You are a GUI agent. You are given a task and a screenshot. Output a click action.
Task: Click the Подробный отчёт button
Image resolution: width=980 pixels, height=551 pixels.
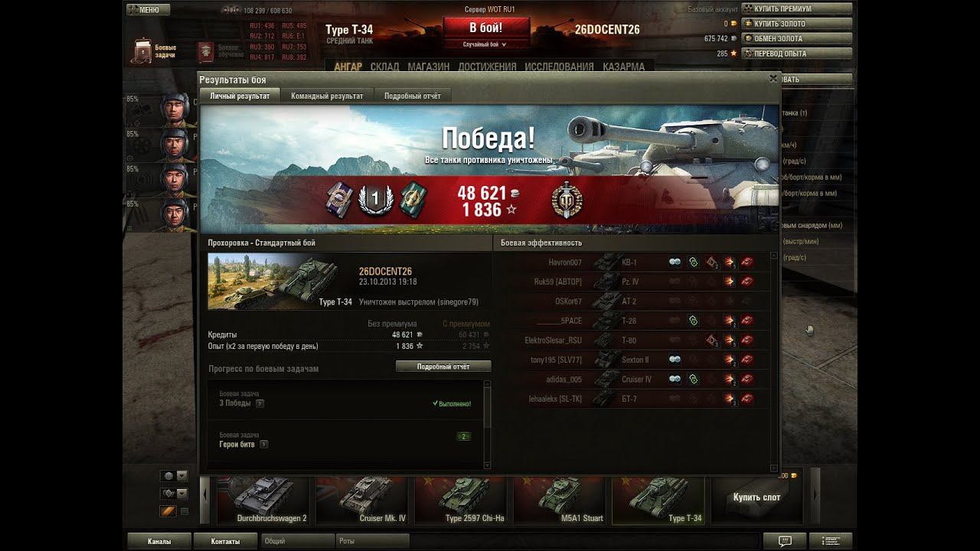(443, 367)
